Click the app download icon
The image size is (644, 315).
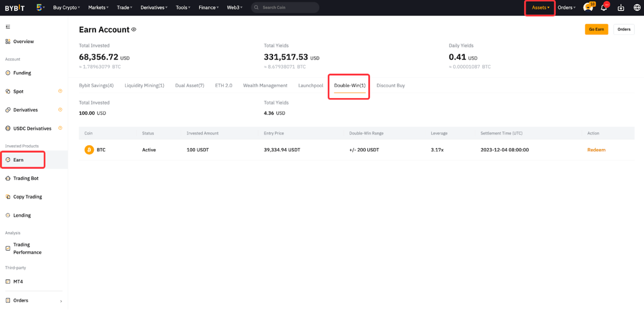[621, 7]
